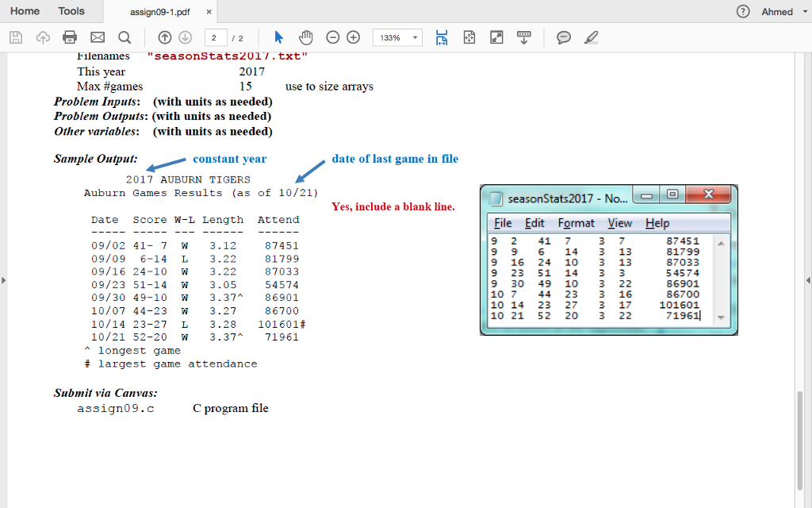The image size is (812, 508).
Task: Expand the left navigation pane
Action: tap(4, 282)
